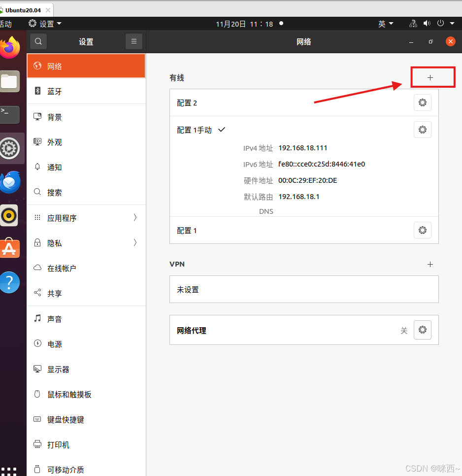Select 外观 in the settings sidebar
This screenshot has height=476, width=462.
(x=86, y=142)
